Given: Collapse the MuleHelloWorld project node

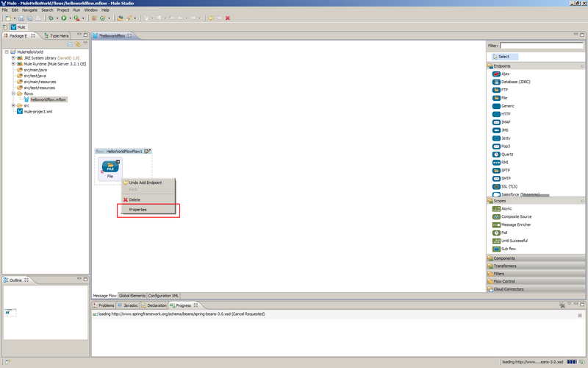Looking at the screenshot, I should (x=7, y=52).
